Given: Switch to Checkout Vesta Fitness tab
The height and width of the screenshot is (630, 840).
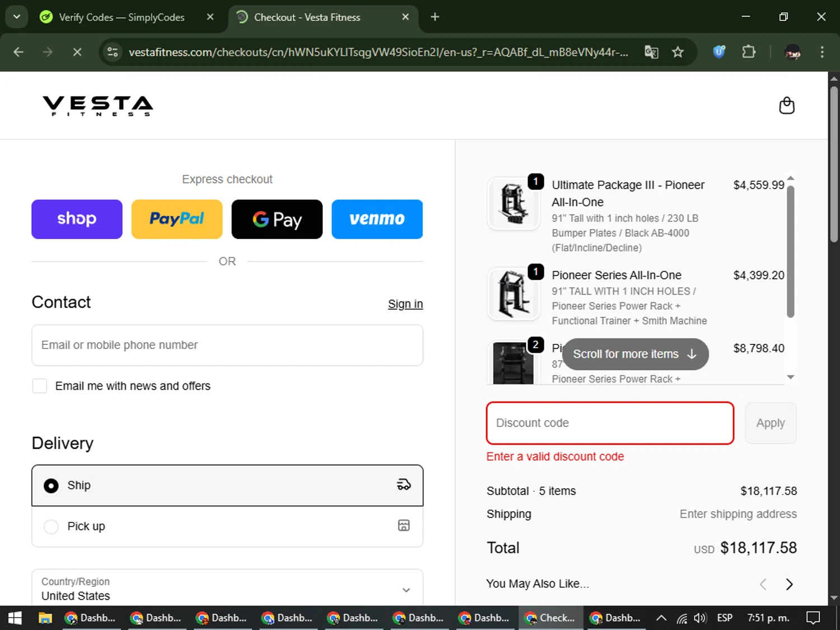Looking at the screenshot, I should [x=323, y=17].
